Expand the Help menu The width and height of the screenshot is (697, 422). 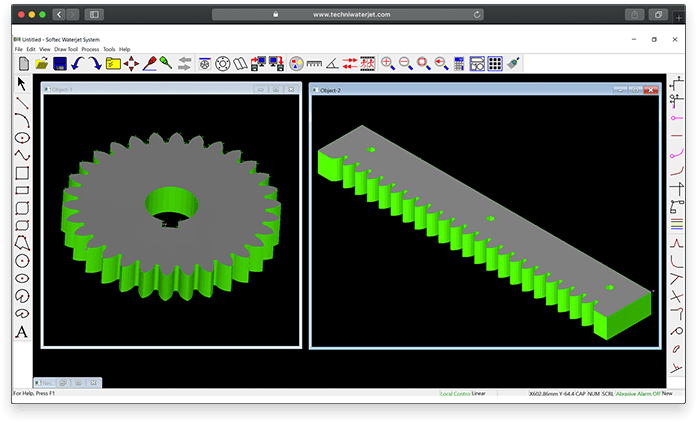point(125,49)
